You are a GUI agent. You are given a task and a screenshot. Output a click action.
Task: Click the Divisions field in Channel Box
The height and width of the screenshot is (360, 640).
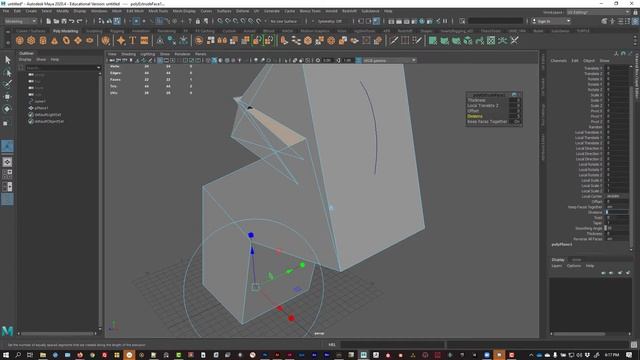[617, 212]
